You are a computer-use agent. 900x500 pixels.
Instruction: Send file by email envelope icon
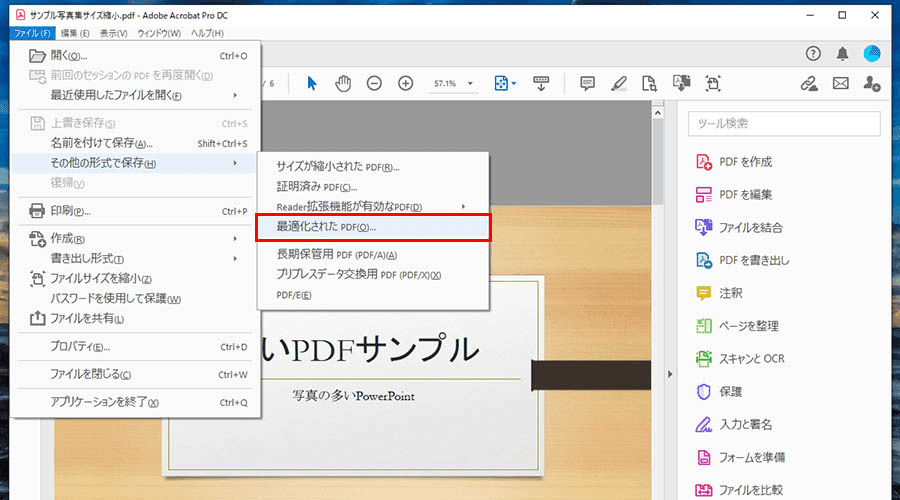[x=840, y=84]
